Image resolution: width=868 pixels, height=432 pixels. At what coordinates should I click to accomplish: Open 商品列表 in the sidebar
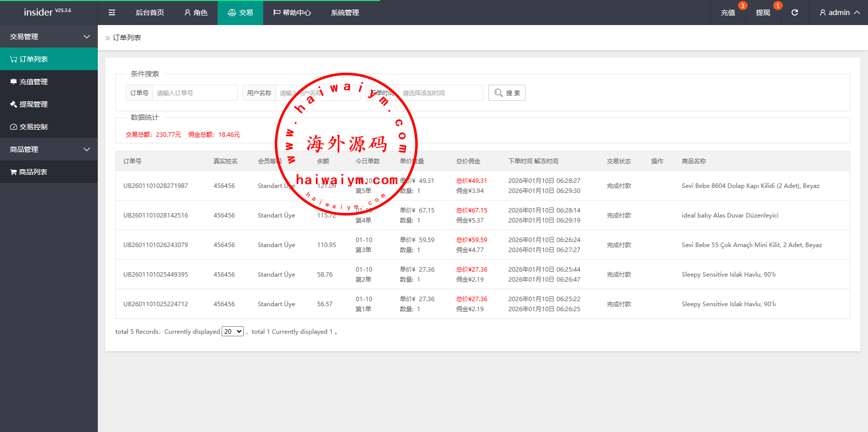point(49,172)
